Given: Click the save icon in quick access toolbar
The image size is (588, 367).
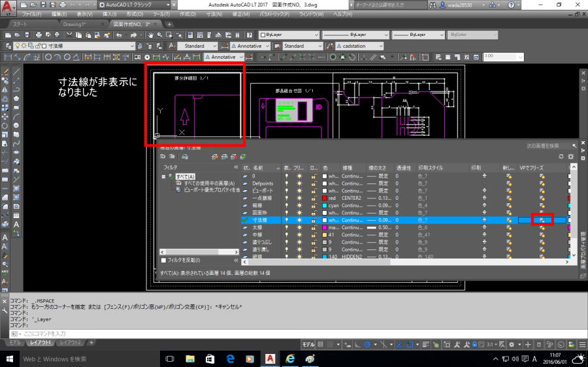Looking at the screenshot, I should [42, 5].
